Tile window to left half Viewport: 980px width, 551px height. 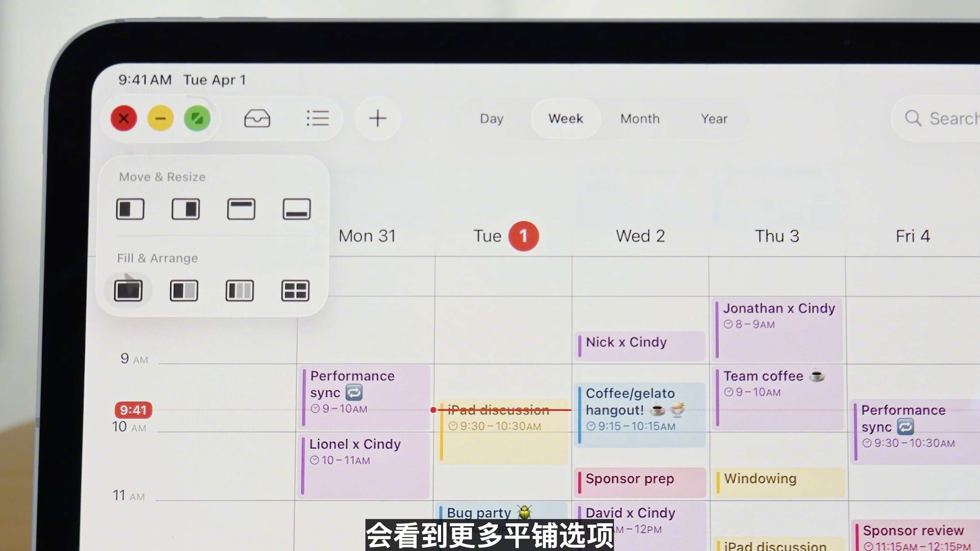[130, 209]
